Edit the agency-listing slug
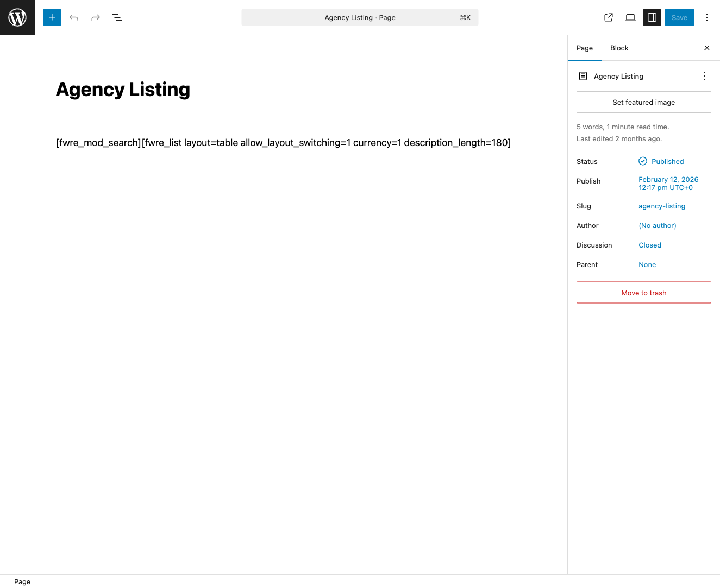The width and height of the screenshot is (720, 588). pos(662,206)
